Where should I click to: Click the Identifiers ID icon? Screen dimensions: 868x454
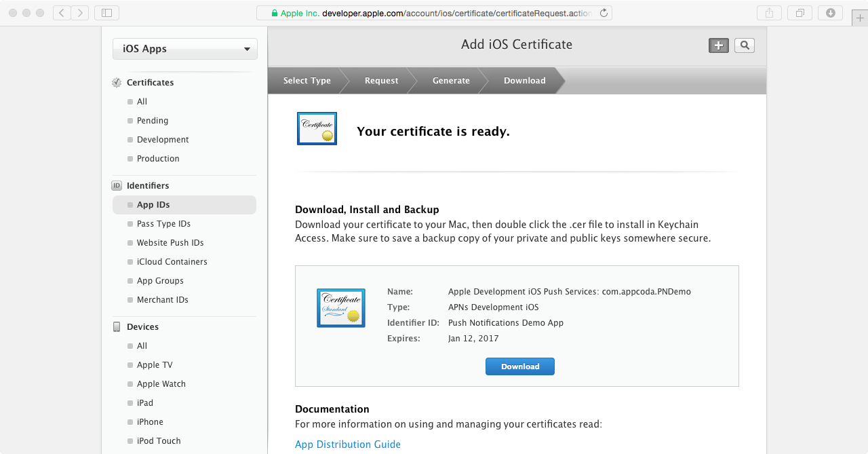[x=117, y=186]
